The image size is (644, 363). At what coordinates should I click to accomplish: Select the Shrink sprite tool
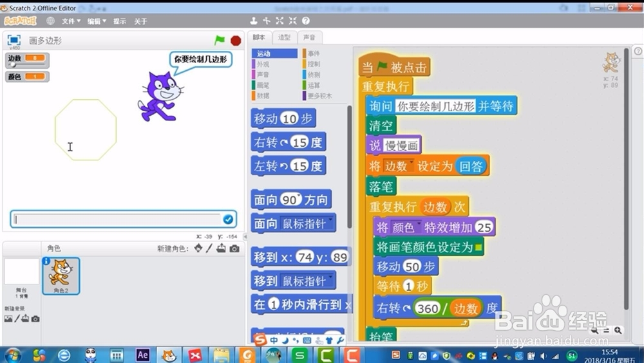(x=292, y=21)
